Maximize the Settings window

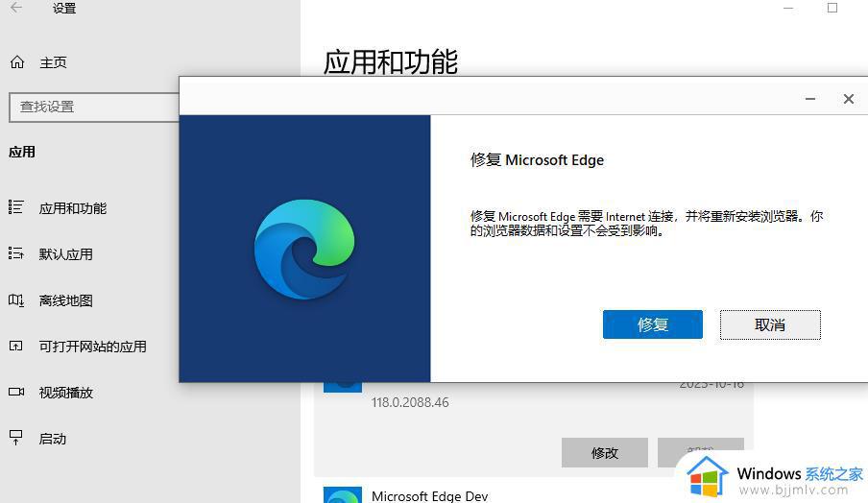pos(832,8)
